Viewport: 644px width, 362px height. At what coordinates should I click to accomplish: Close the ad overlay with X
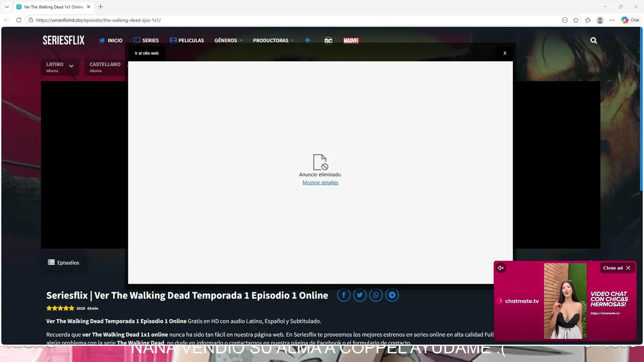[505, 53]
